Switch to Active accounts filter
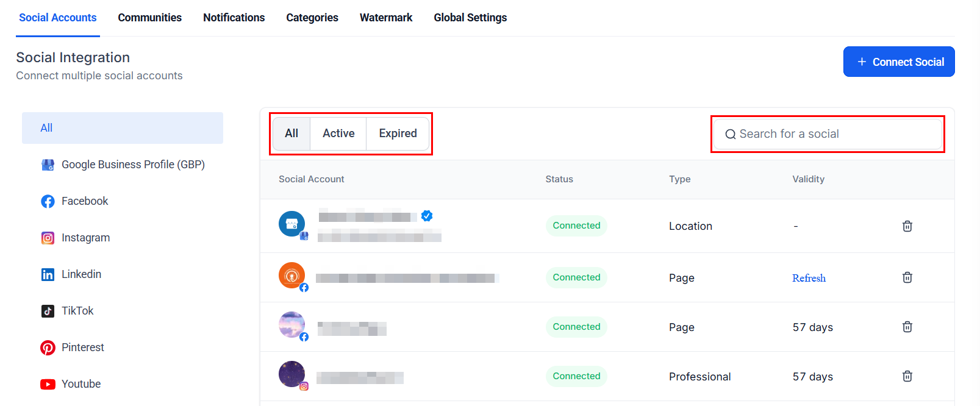 click(338, 134)
